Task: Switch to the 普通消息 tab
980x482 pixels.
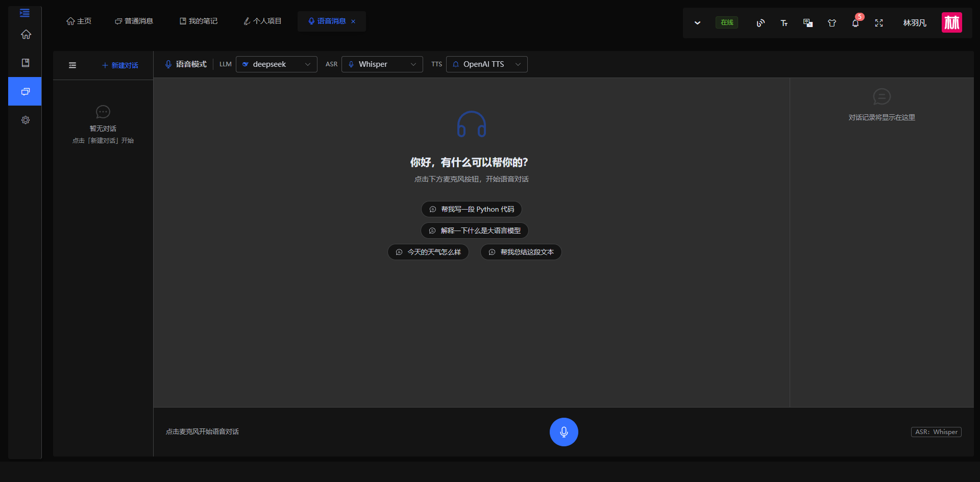Action: (x=134, y=21)
